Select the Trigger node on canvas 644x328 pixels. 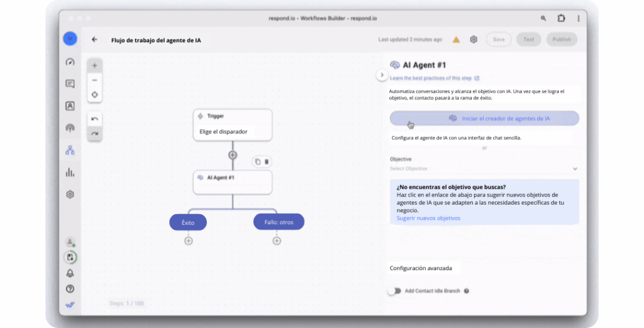click(232, 125)
